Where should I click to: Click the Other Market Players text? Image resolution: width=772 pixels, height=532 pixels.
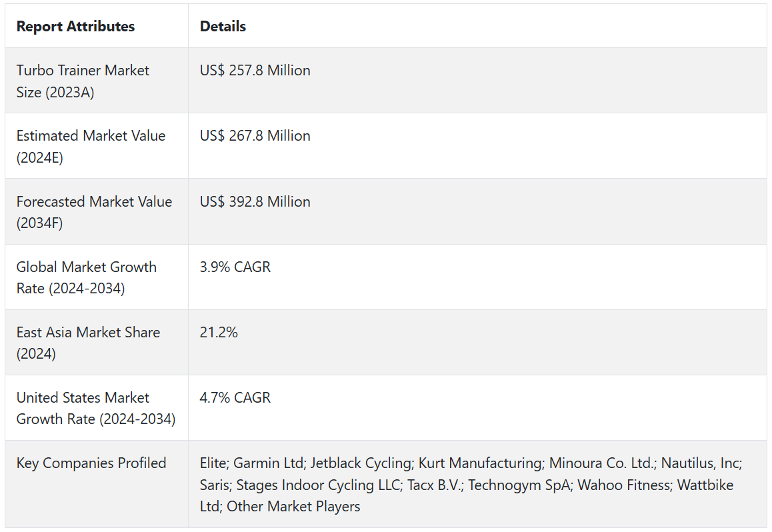click(x=293, y=507)
